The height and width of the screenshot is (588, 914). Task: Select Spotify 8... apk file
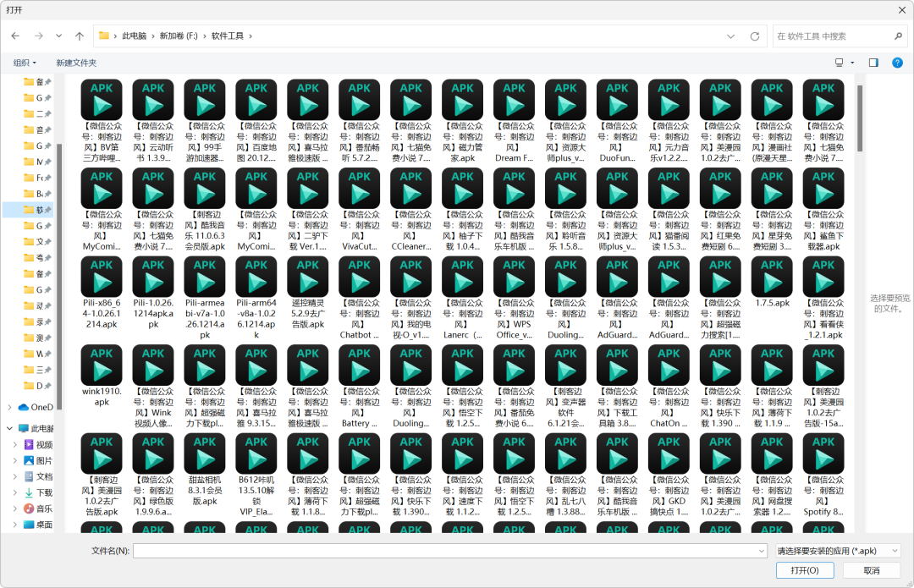823,475
